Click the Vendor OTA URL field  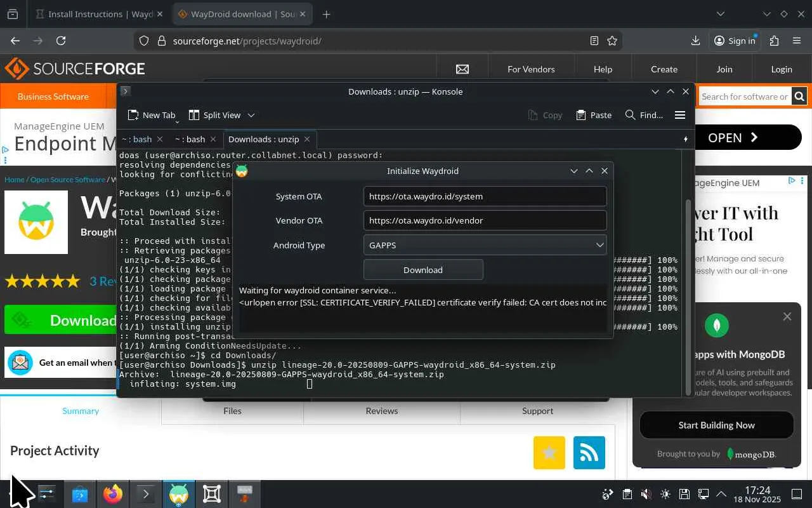(x=485, y=220)
